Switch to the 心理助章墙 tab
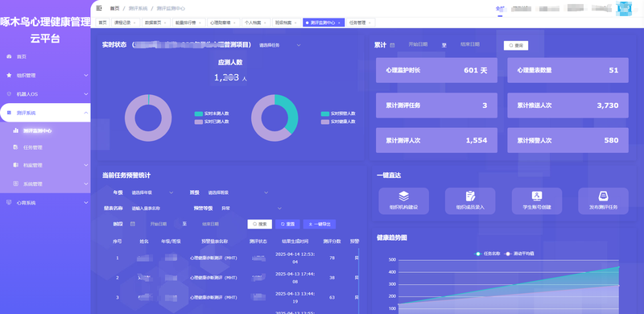 [223, 23]
